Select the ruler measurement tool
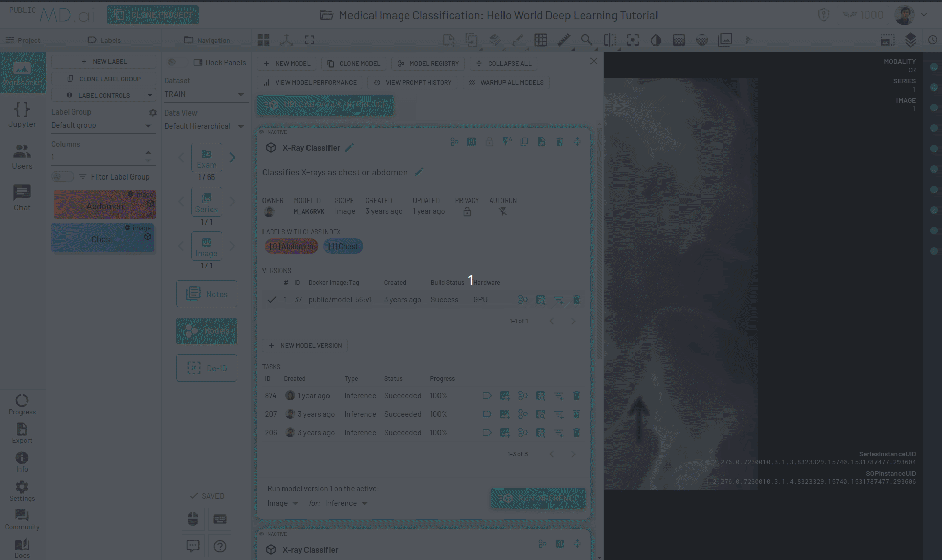 563,40
